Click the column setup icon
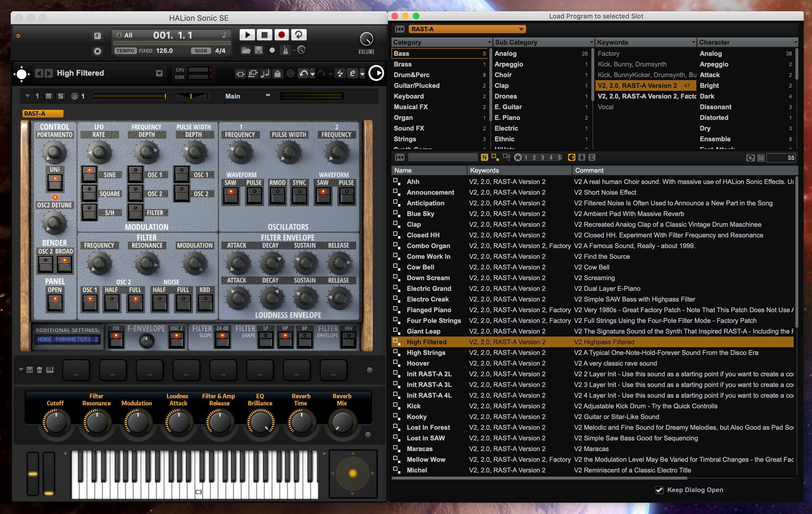Viewport: 812px width, 514px height. tap(761, 158)
